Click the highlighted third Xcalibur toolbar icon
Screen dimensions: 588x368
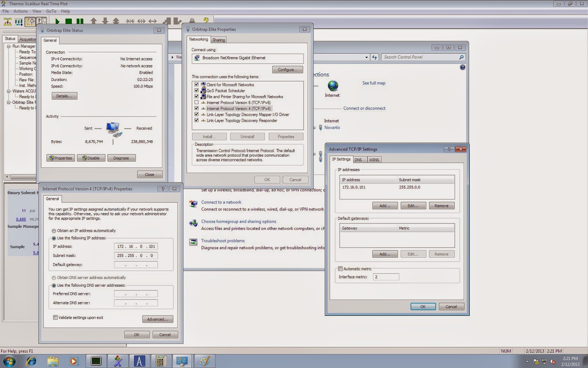[x=31, y=21]
